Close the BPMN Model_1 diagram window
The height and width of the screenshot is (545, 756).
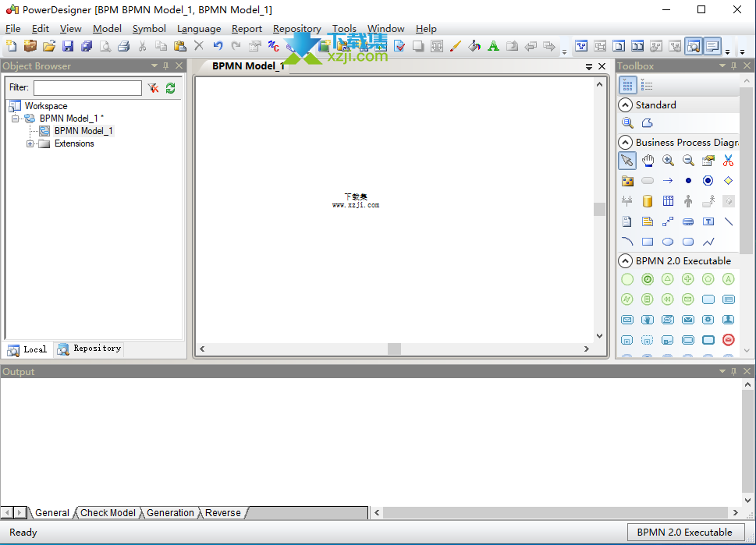coord(602,66)
